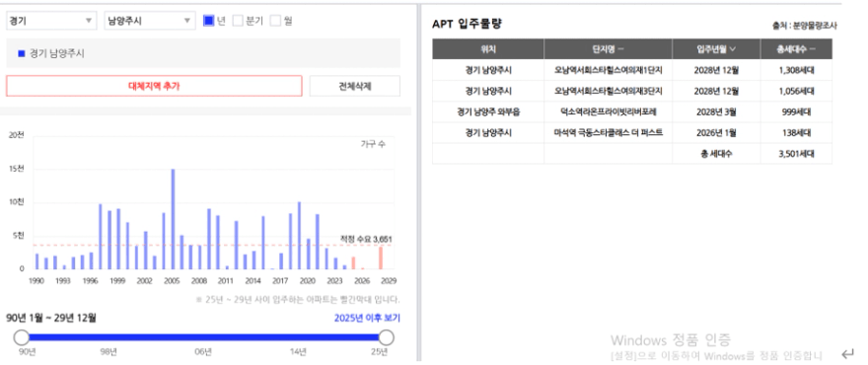
Task: Click the red 2028 bar in chart
Action: pos(381,258)
